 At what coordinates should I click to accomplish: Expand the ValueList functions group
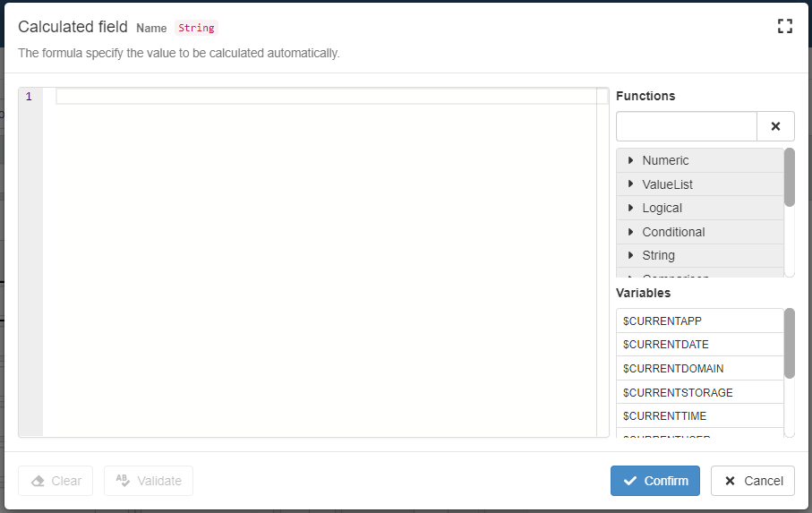(667, 184)
